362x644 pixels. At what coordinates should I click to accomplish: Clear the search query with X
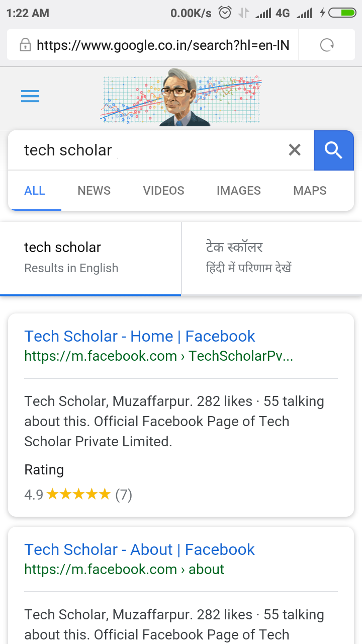295,149
